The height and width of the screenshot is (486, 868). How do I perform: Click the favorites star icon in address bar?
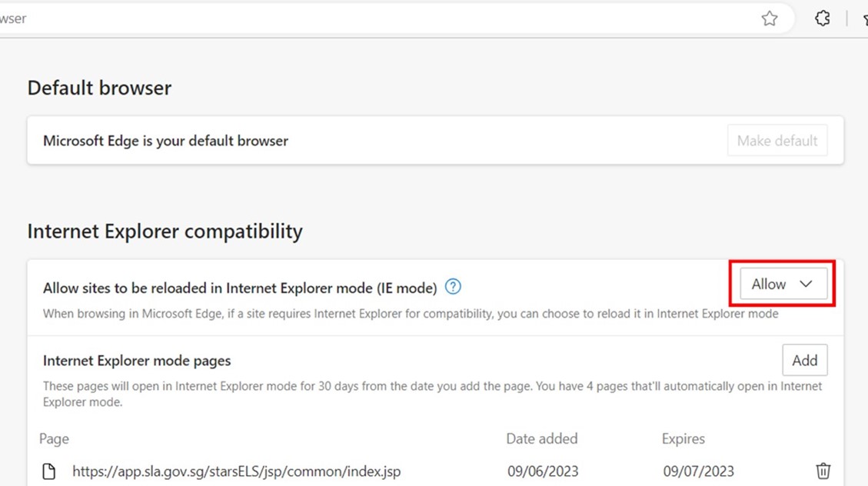(770, 18)
